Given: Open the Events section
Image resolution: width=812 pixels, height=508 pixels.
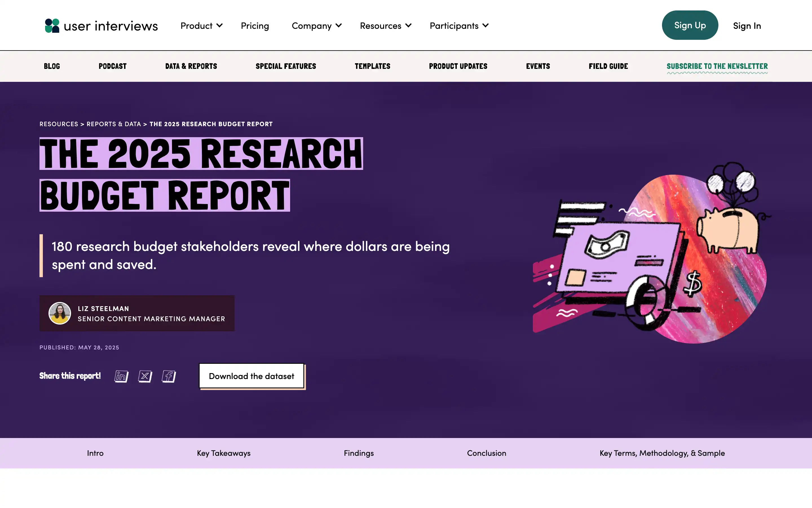Looking at the screenshot, I should (x=538, y=66).
